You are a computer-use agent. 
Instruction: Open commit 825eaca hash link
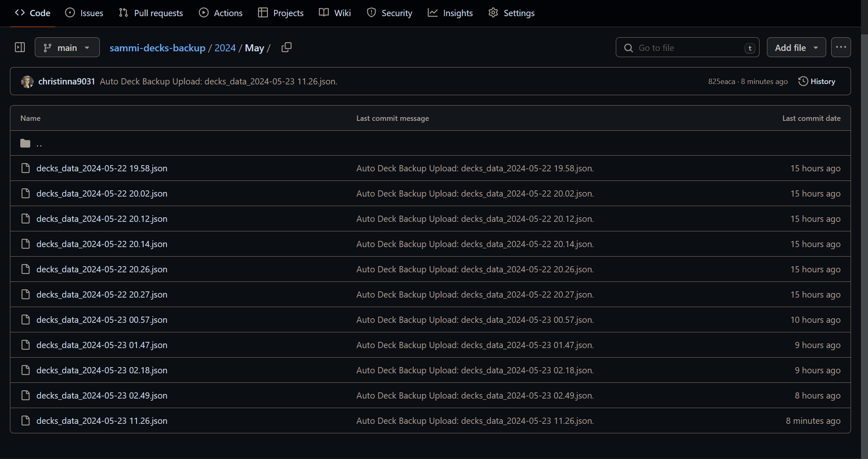coord(721,82)
